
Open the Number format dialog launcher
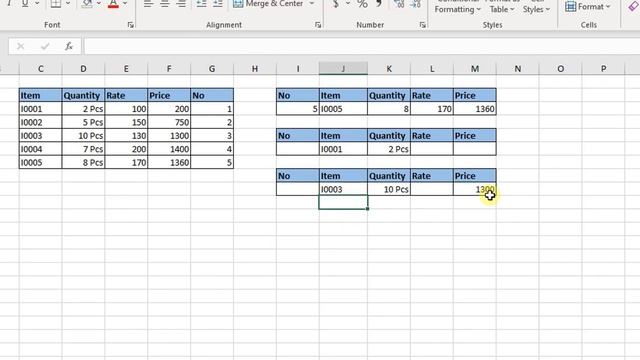[422, 25]
